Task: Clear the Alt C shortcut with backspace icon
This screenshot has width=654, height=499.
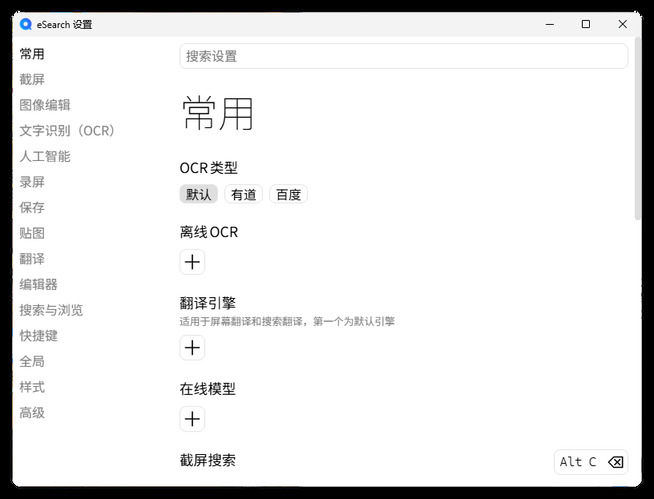Action: [615, 462]
